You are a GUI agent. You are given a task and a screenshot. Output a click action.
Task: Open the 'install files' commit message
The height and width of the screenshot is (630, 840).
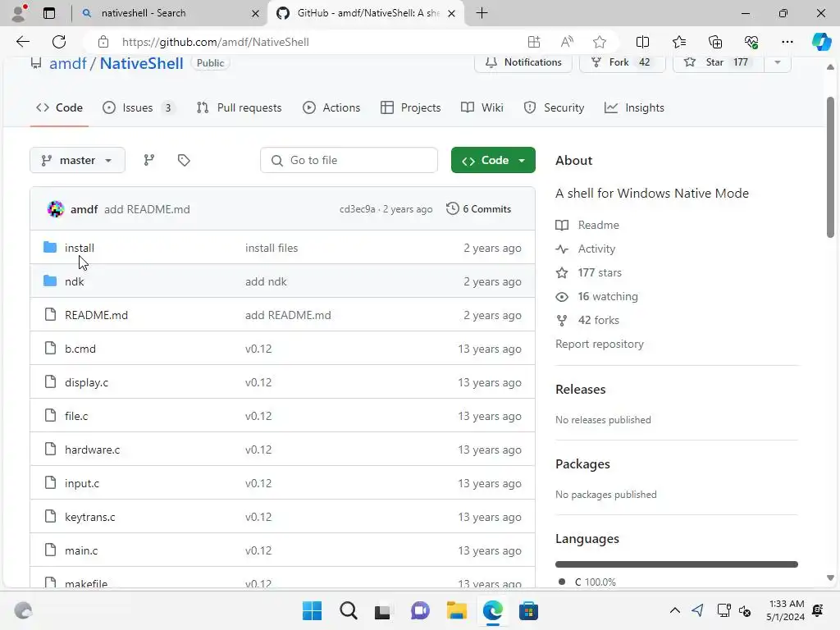(272, 248)
